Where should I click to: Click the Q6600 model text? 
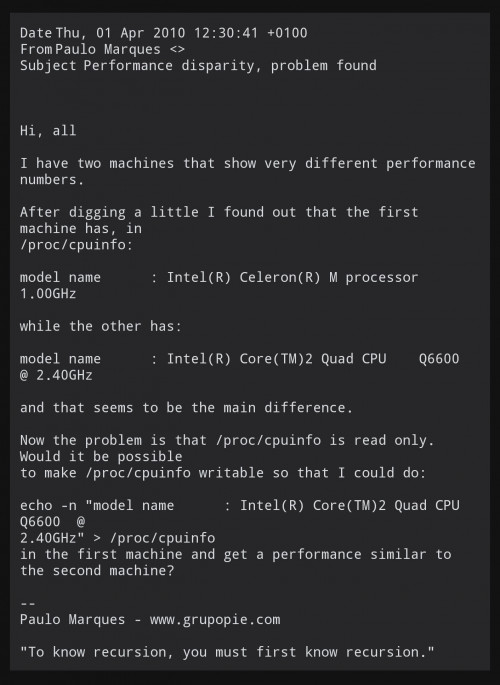[x=439, y=359]
